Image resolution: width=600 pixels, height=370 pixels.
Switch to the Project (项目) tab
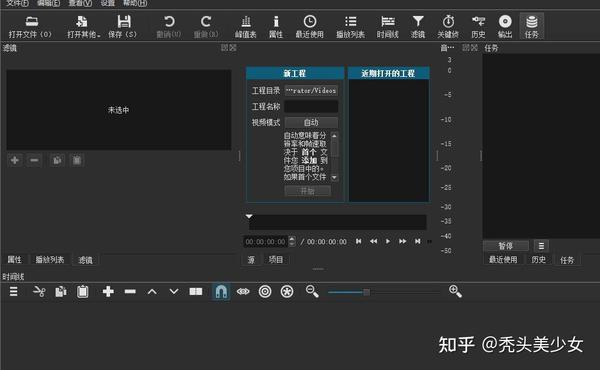(276, 260)
